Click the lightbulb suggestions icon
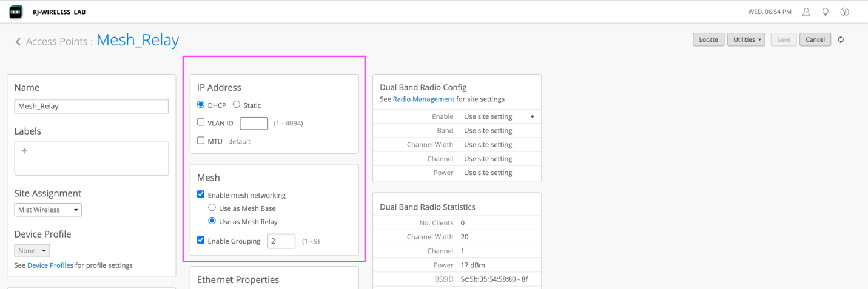Image resolution: width=868 pixels, height=289 pixels. point(825,12)
